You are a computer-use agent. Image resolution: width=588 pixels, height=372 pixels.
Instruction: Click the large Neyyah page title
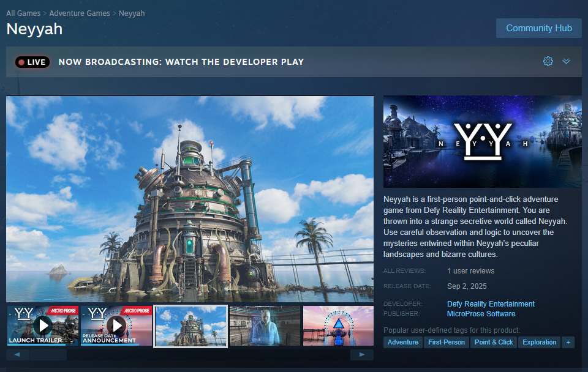point(34,29)
